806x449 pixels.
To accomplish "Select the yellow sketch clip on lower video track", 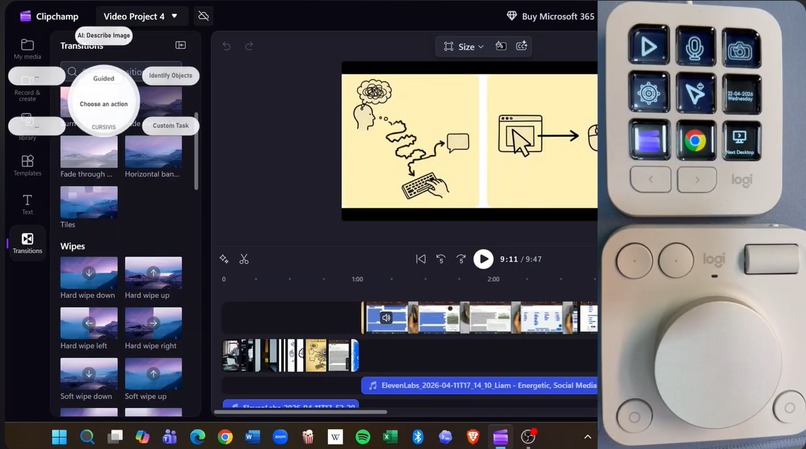I will 316,355.
